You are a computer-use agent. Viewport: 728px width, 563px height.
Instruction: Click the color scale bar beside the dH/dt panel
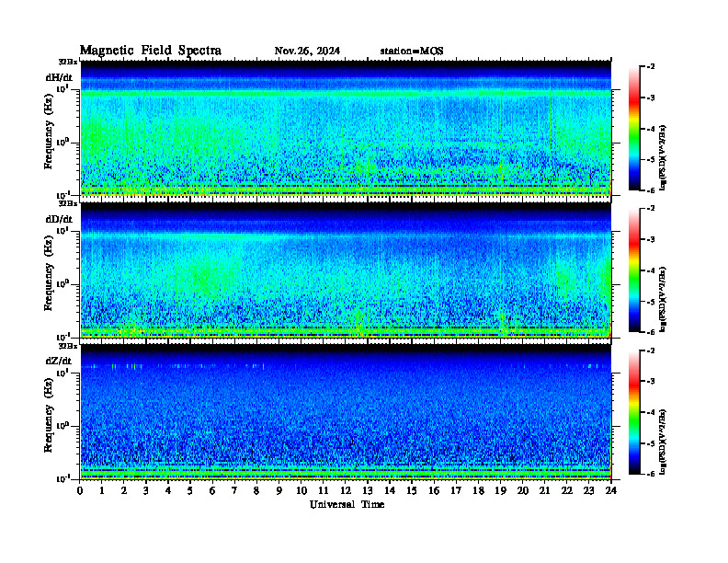point(634,129)
